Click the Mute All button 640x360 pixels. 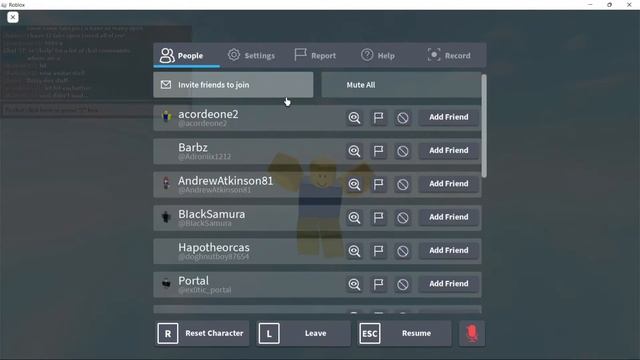click(401, 85)
